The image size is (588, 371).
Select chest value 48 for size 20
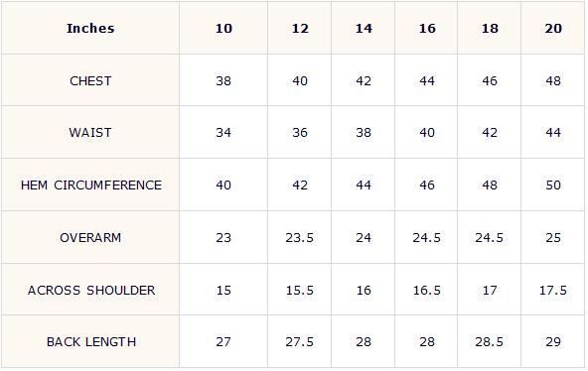553,81
